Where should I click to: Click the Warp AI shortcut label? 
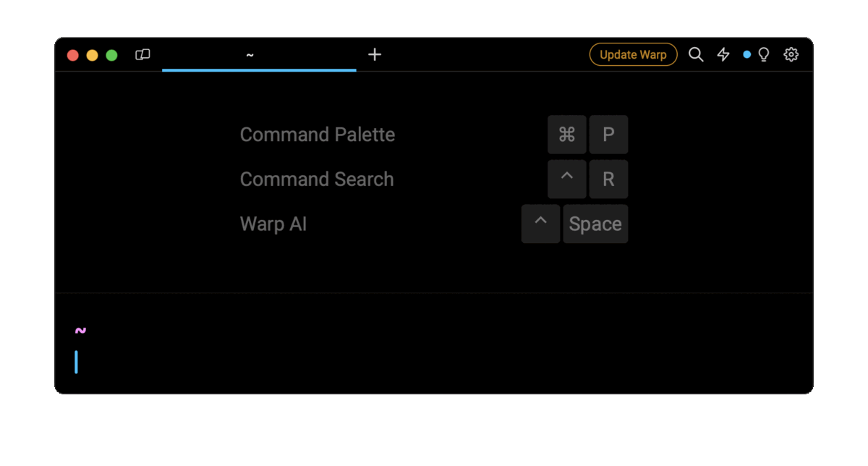273,224
